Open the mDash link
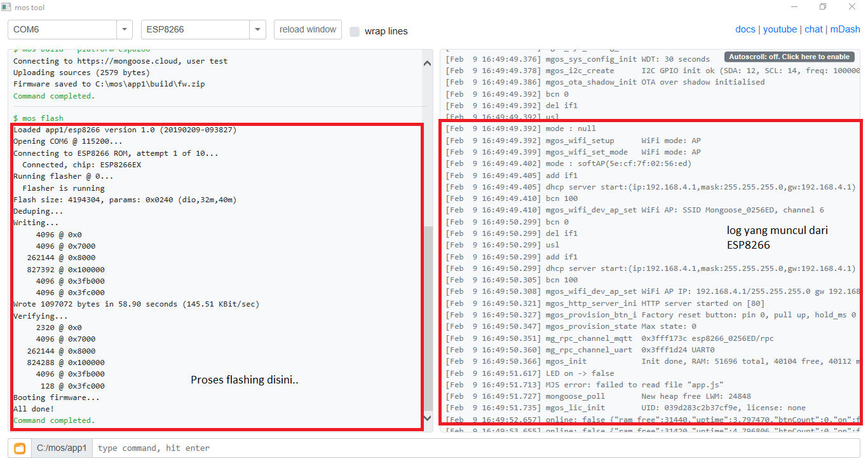This screenshot has width=868, height=463. pyautogui.click(x=845, y=29)
